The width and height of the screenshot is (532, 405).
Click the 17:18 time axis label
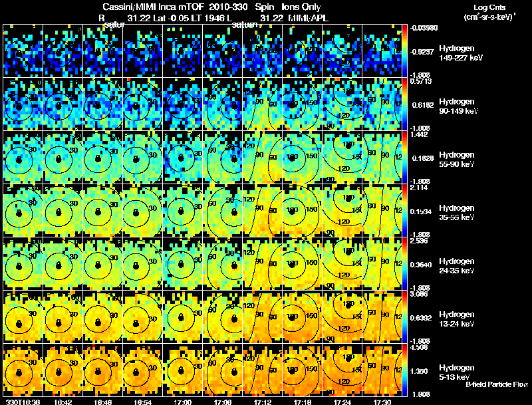tap(303, 402)
